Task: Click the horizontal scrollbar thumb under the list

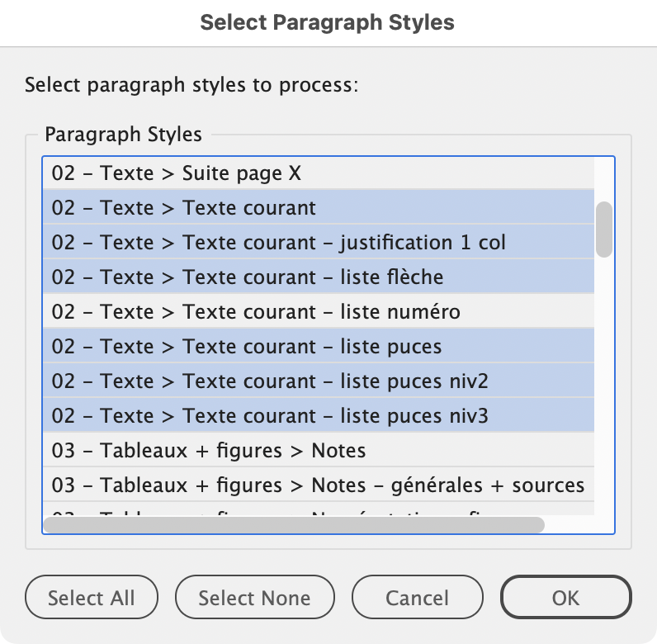Action: (293, 524)
